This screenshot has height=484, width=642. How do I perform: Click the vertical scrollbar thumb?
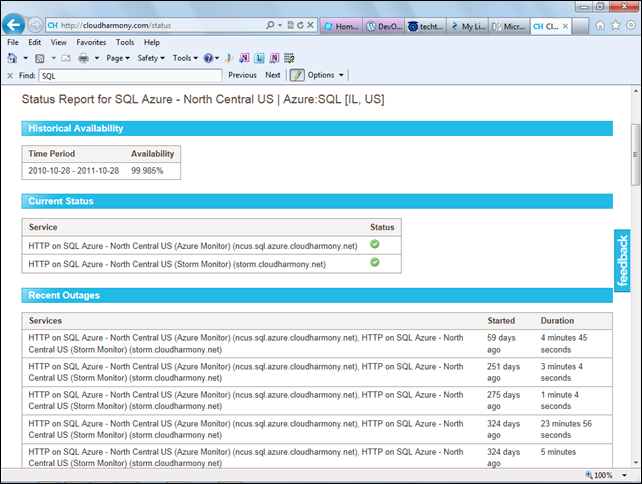pos(635,154)
